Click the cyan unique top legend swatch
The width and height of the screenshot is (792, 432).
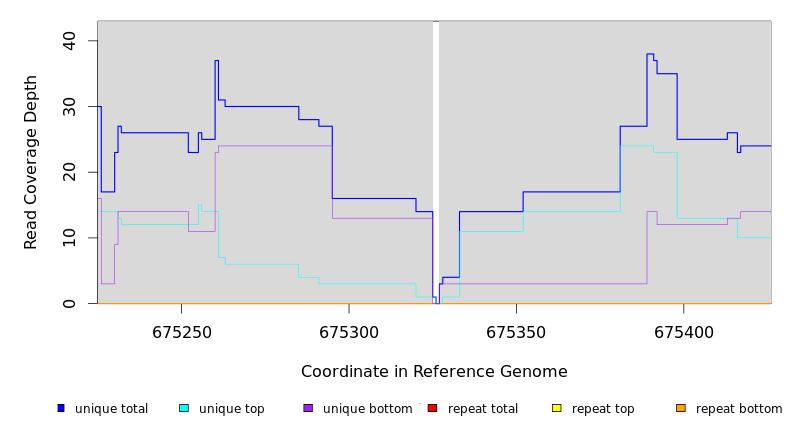[184, 408]
